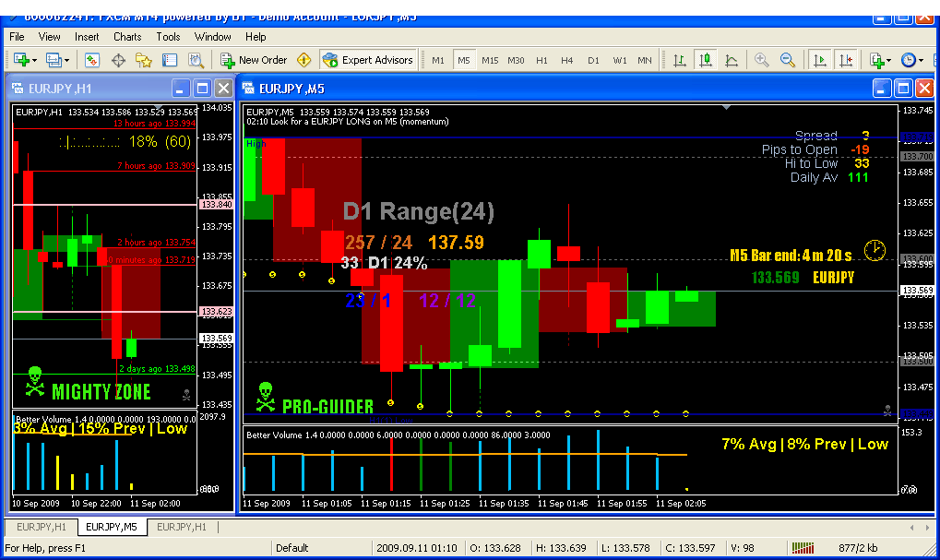Screen dimensions: 940x560
Task: Toggle the Terminal panel icon
Action: click(171, 60)
